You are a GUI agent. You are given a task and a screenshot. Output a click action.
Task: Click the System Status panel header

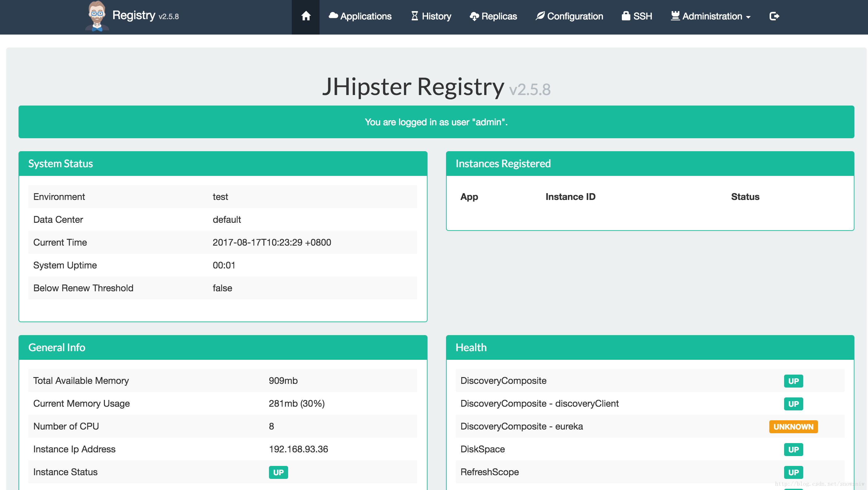click(223, 164)
